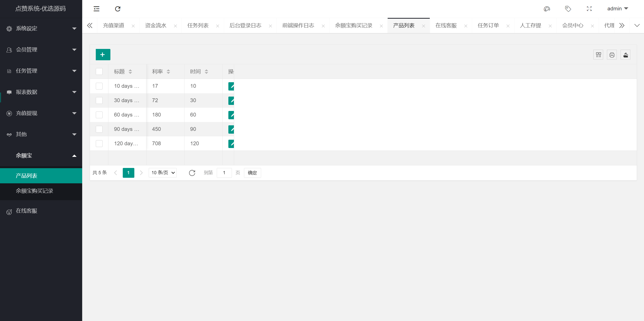Viewport: 644px width, 321px height.
Task: Collapse sidebar with the menu fold icon
Action: tap(97, 9)
